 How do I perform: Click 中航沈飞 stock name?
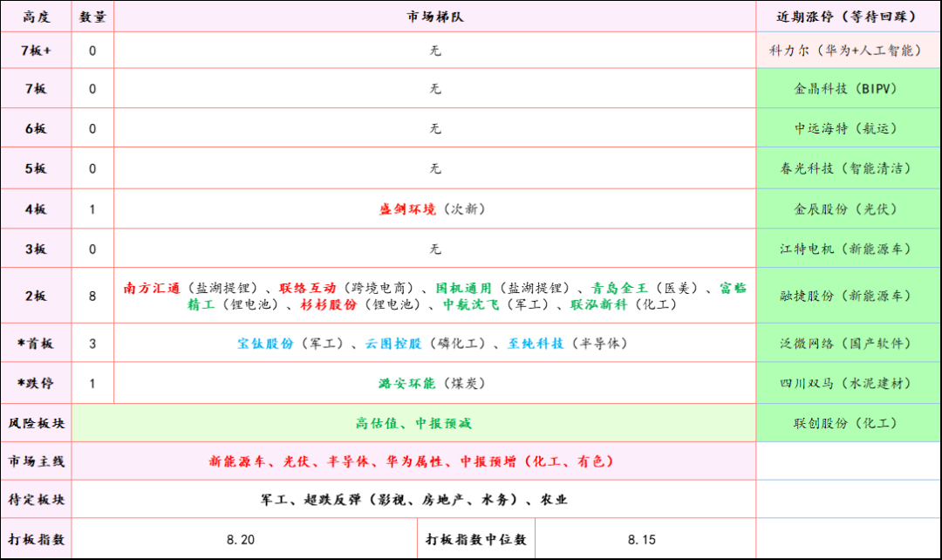pos(471,304)
